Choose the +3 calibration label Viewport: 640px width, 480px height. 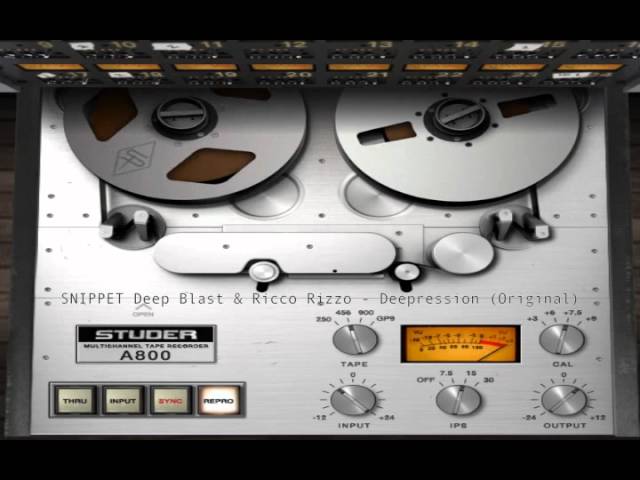pos(532,318)
